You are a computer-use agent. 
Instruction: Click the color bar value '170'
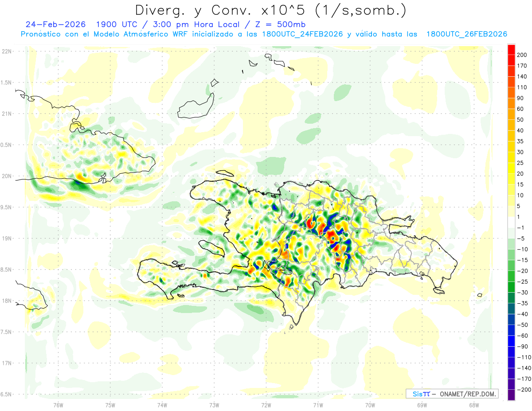click(522, 66)
